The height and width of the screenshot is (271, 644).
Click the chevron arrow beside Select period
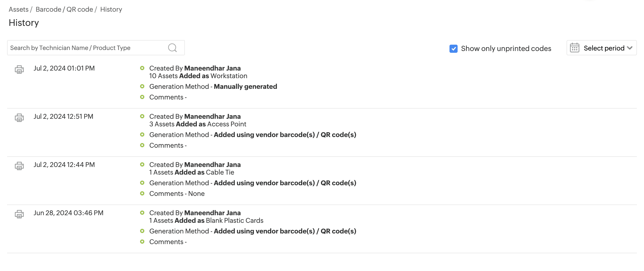pyautogui.click(x=630, y=48)
